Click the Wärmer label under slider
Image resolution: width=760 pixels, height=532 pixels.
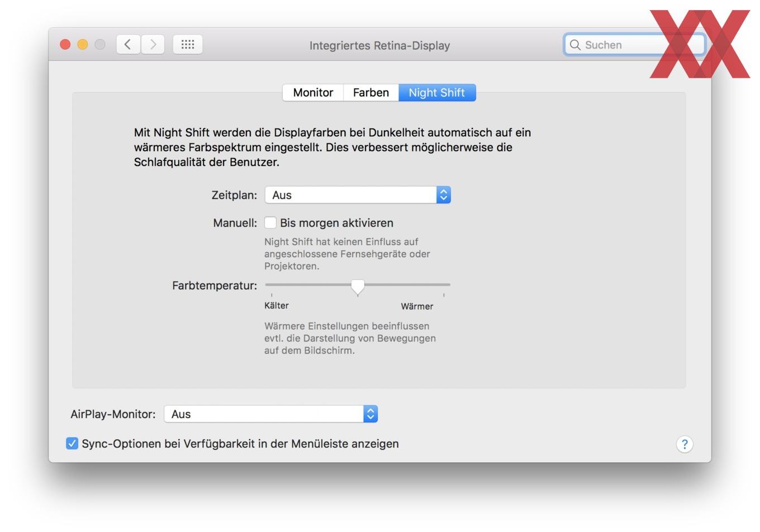click(417, 306)
